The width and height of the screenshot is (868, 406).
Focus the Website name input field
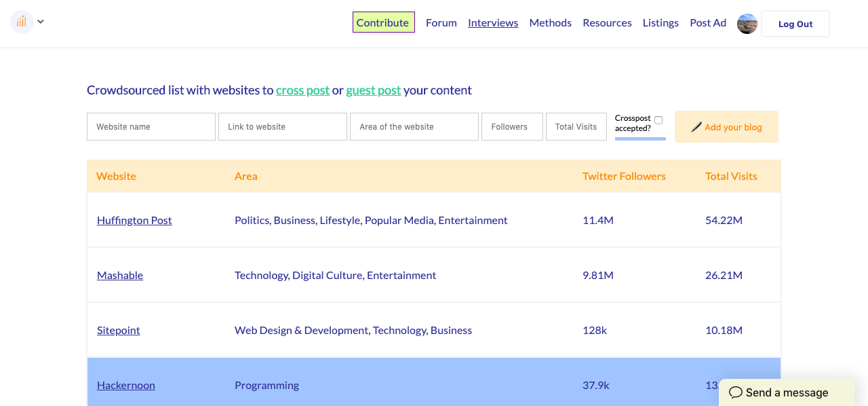coord(151,127)
